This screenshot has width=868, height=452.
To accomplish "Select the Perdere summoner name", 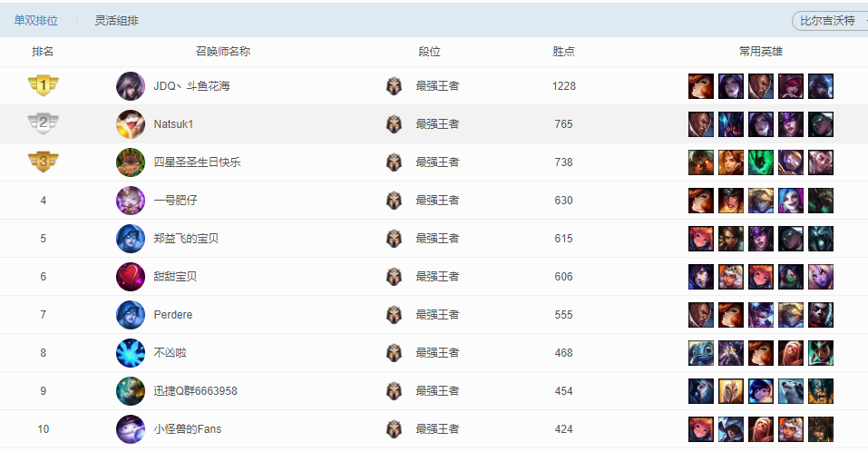I will 173,315.
